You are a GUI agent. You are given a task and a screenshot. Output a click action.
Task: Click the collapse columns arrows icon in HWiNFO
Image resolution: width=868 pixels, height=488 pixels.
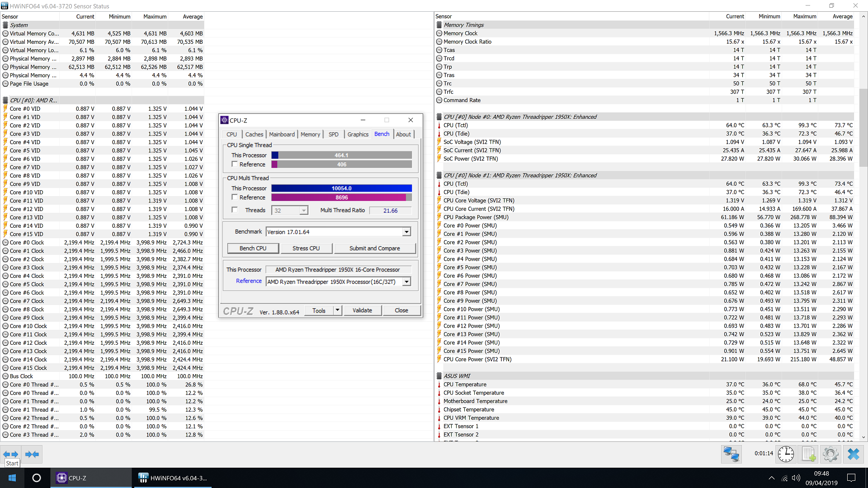pyautogui.click(x=32, y=454)
